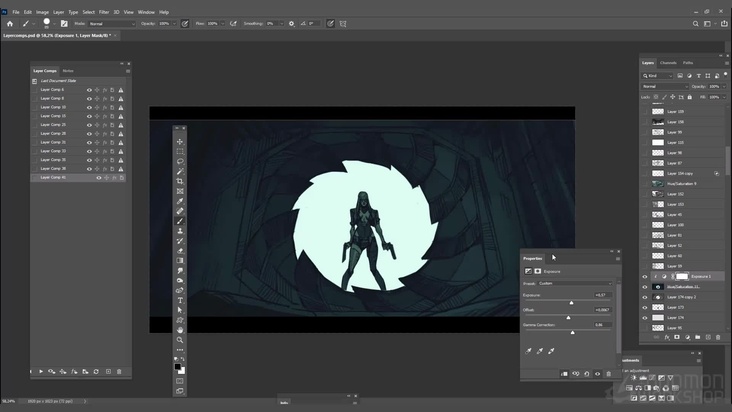Open the Image menu
Screen dimensions: 732x412
[x=42, y=12]
